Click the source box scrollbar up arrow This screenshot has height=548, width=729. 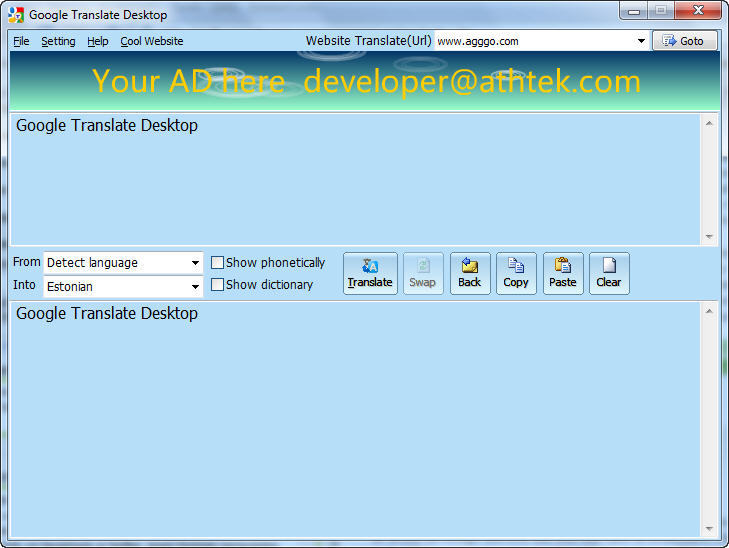[x=709, y=123]
